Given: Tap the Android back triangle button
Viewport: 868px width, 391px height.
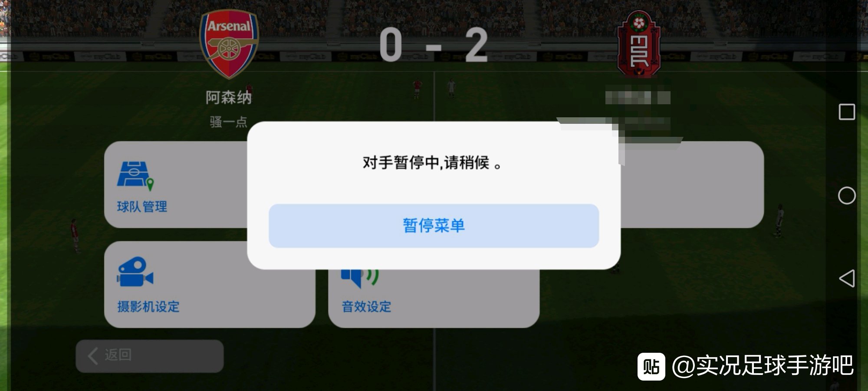Looking at the screenshot, I should click(847, 278).
